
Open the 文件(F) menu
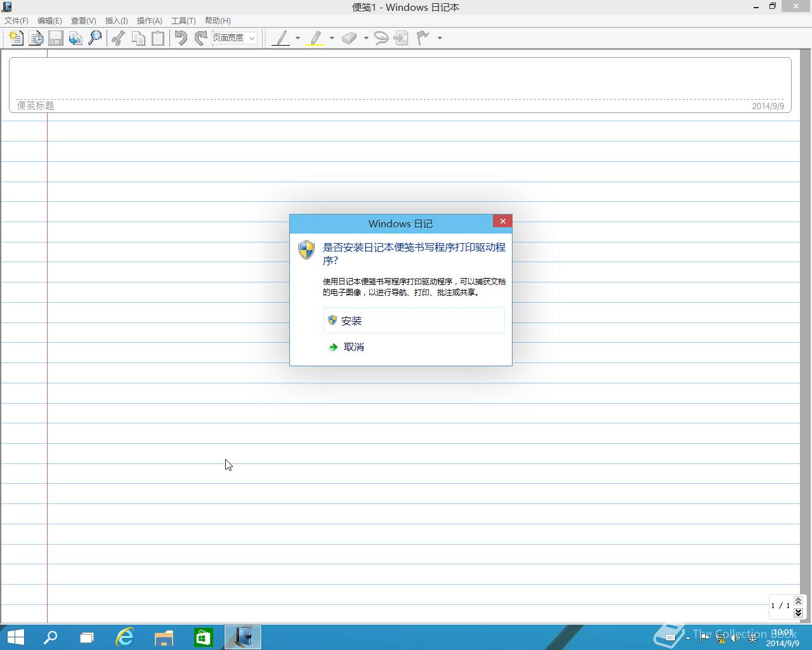[16, 21]
